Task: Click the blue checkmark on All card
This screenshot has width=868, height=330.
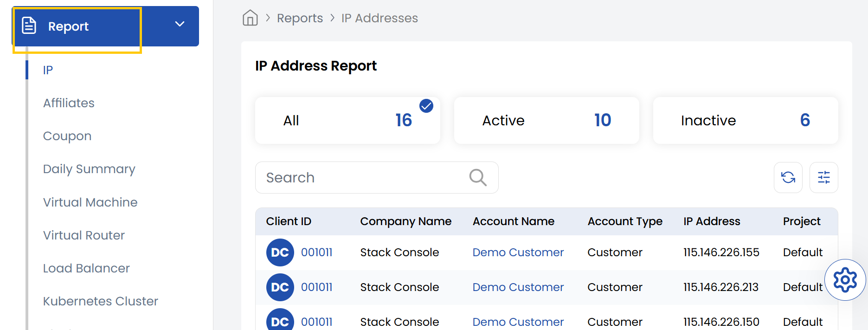Action: (x=426, y=106)
